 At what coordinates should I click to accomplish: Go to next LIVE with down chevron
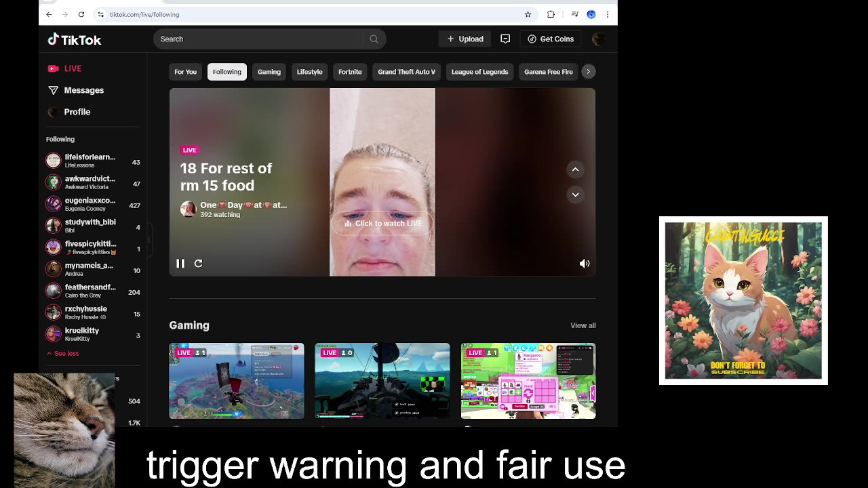point(575,195)
